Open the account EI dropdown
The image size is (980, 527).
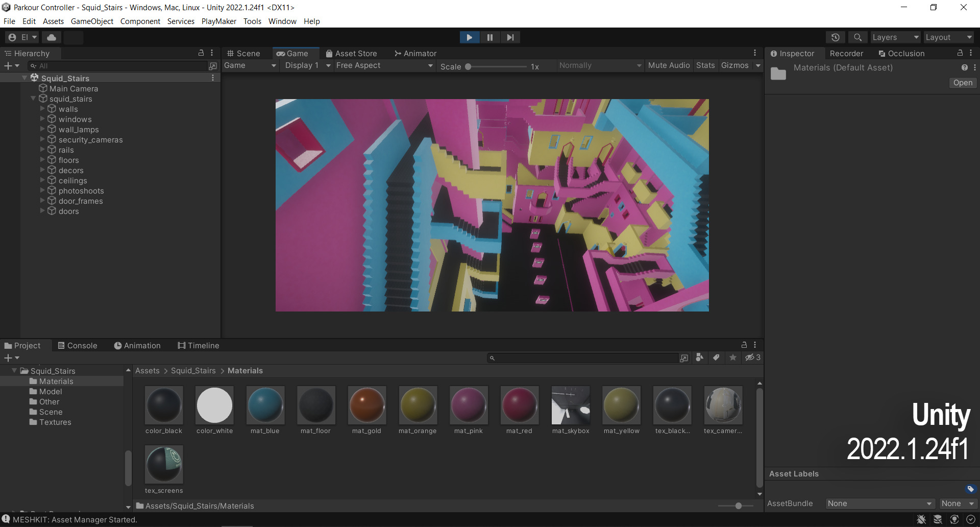click(x=22, y=37)
